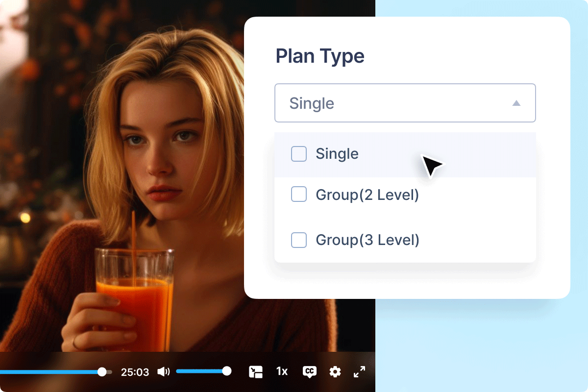Click the volume slider handle
The width and height of the screenshot is (588, 392).
point(226,371)
